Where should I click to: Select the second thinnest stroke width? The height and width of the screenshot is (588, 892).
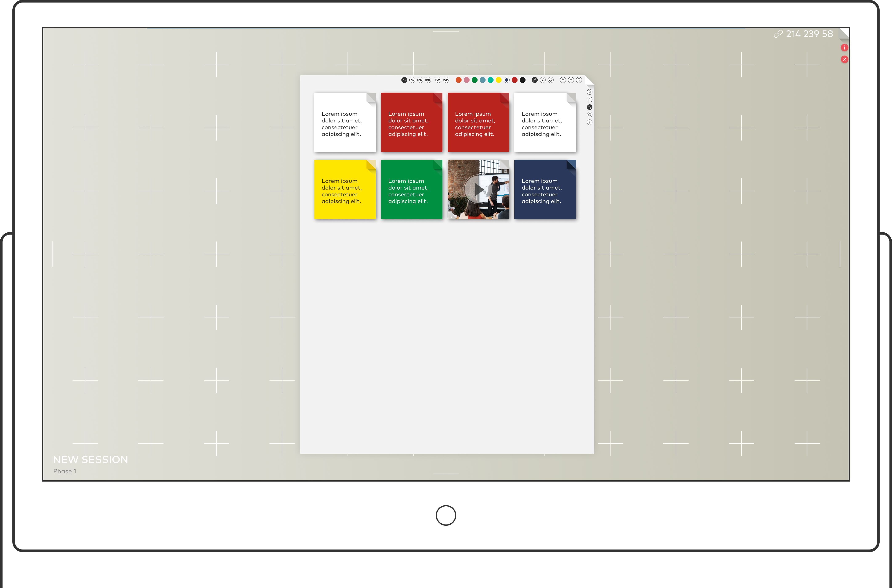point(412,80)
